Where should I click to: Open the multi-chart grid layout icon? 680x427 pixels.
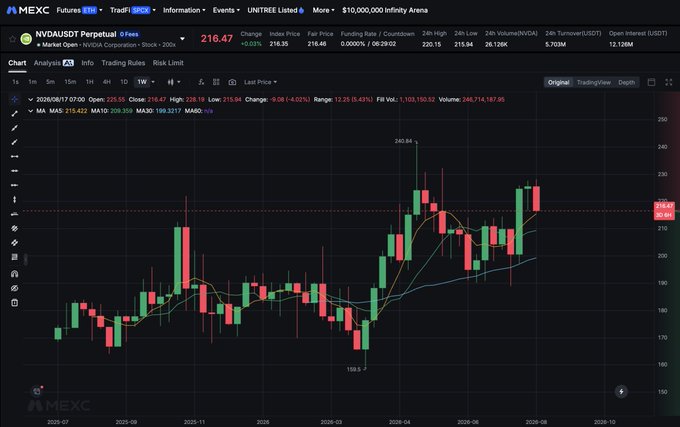click(x=216, y=82)
